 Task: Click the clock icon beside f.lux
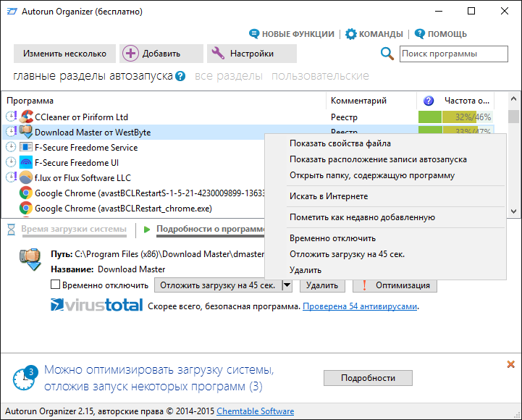(x=11, y=177)
